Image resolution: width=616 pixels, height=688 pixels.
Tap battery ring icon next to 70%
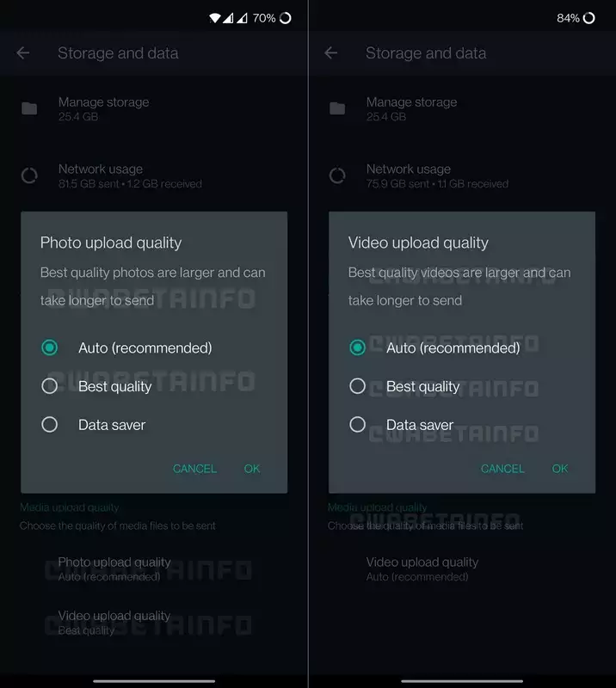286,18
